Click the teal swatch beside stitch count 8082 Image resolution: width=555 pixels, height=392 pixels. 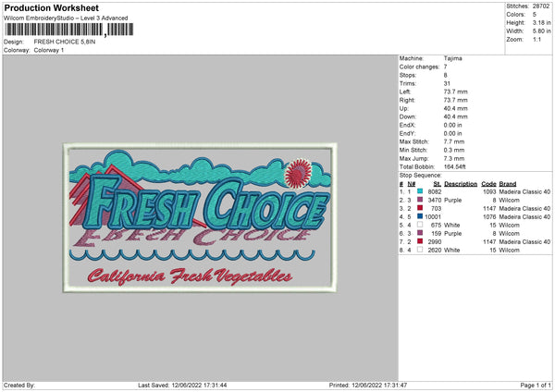click(x=420, y=191)
